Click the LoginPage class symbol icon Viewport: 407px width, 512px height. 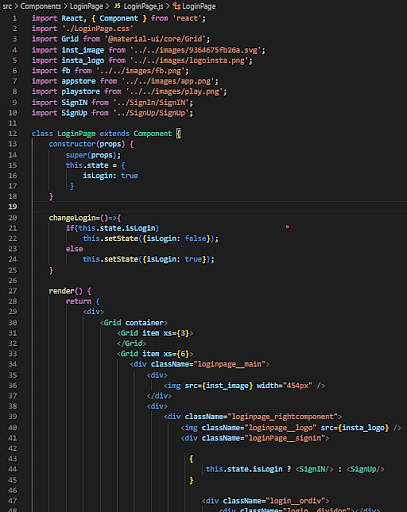(x=176, y=6)
